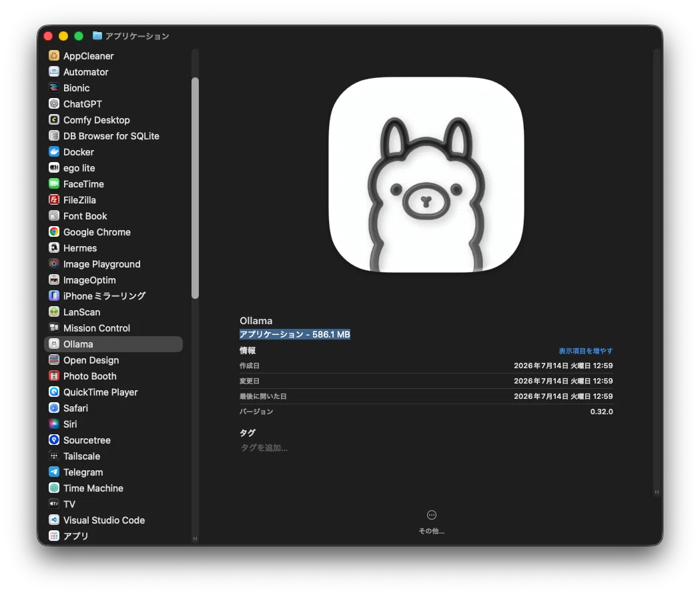Select the Image Playground icon

point(54,263)
